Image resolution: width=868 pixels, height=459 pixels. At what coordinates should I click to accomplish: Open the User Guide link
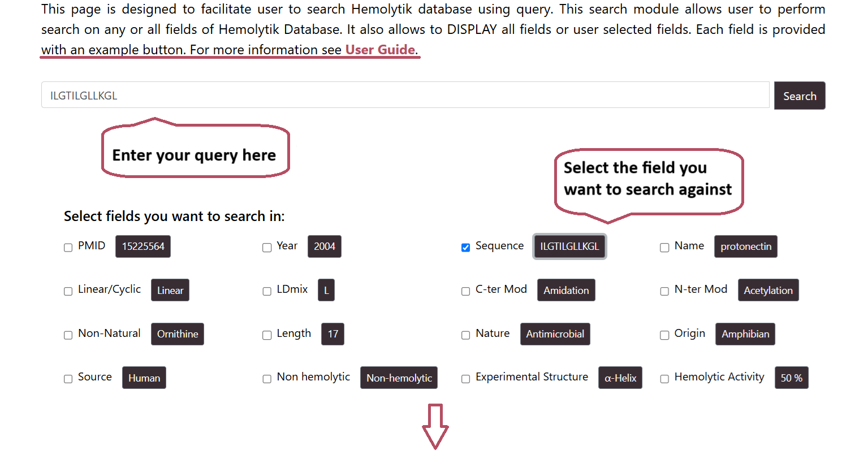tap(381, 50)
